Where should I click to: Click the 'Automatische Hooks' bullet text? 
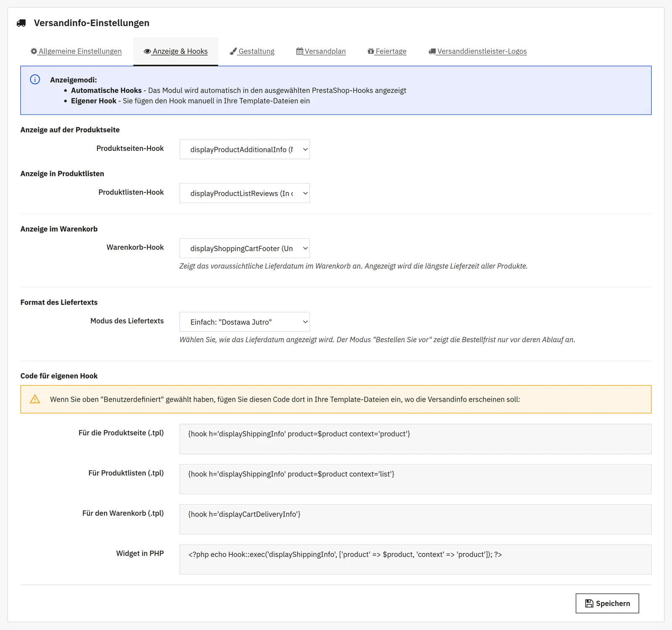point(106,90)
